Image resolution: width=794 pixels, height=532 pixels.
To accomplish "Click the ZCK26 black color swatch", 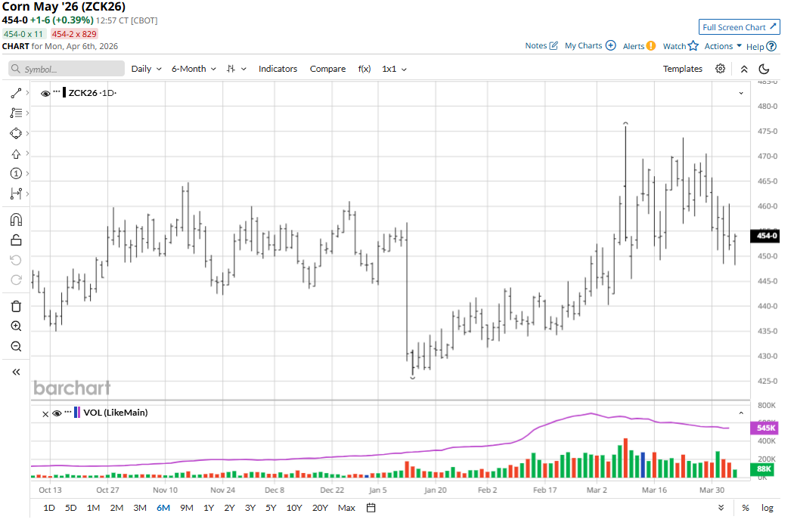I will tap(64, 93).
